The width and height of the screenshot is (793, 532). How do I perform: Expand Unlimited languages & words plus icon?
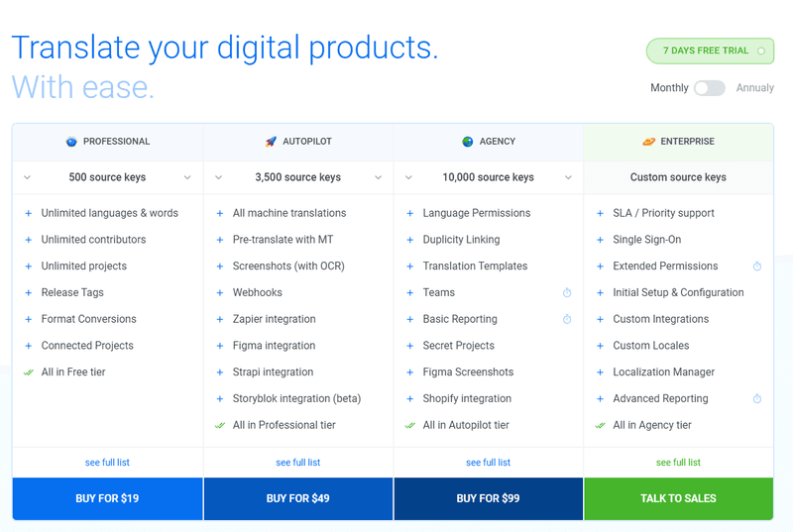pos(29,213)
